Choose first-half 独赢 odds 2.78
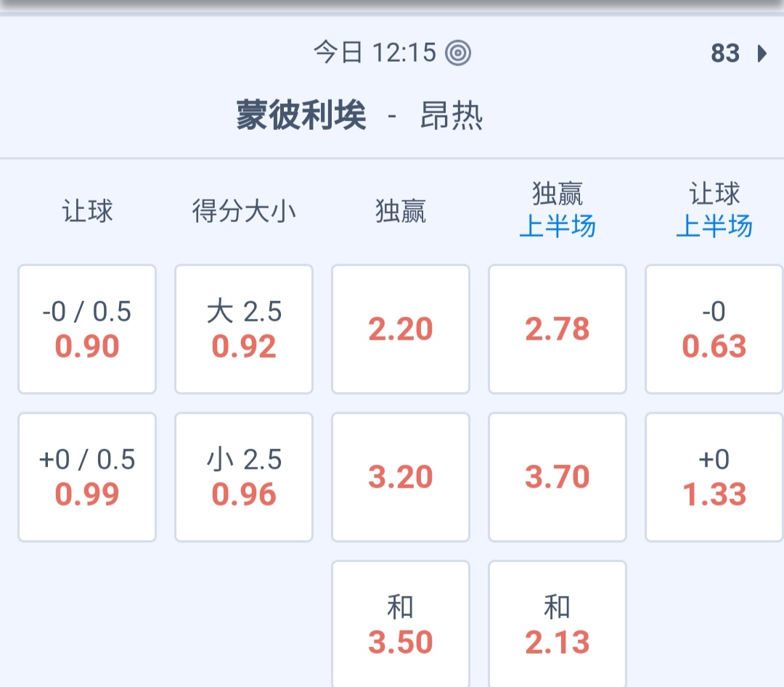Screen dimensions: 784x687 click(558, 329)
